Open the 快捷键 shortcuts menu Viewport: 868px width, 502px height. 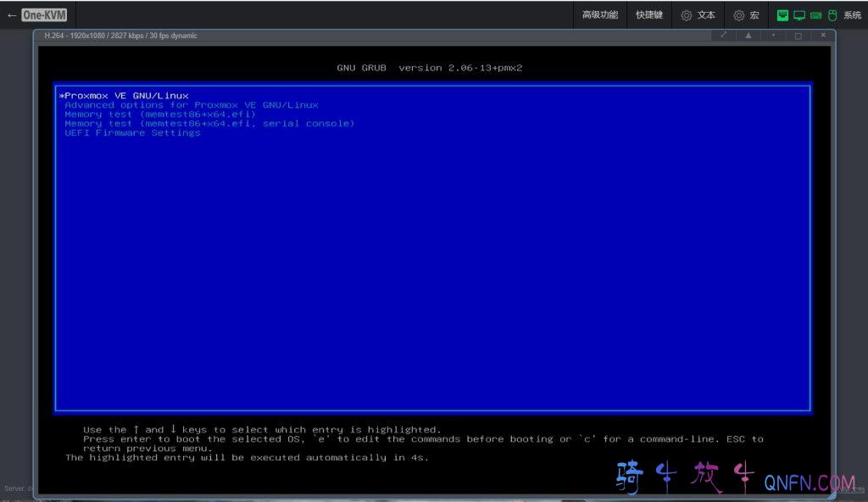pyautogui.click(x=649, y=15)
